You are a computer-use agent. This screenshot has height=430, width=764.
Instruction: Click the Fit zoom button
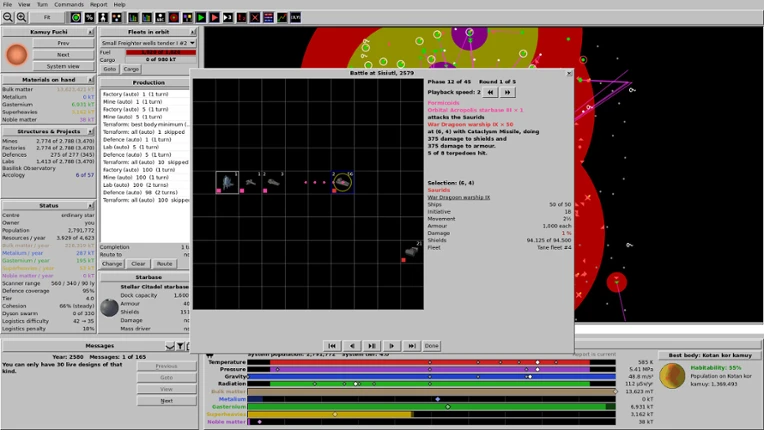click(47, 18)
